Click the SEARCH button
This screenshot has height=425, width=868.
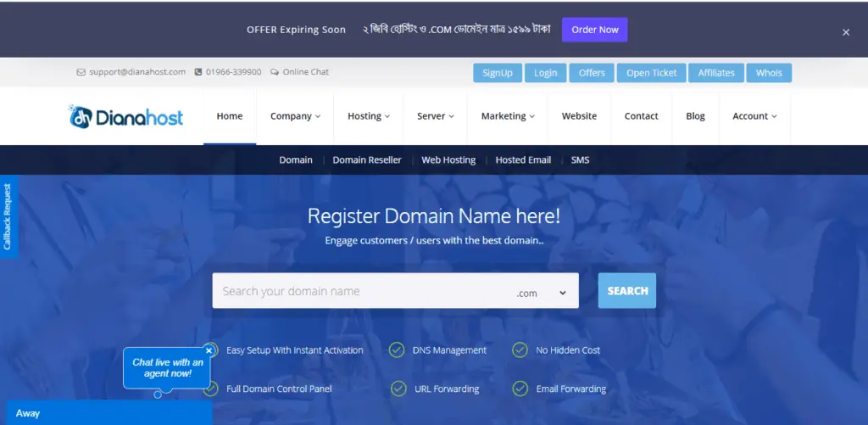click(627, 291)
